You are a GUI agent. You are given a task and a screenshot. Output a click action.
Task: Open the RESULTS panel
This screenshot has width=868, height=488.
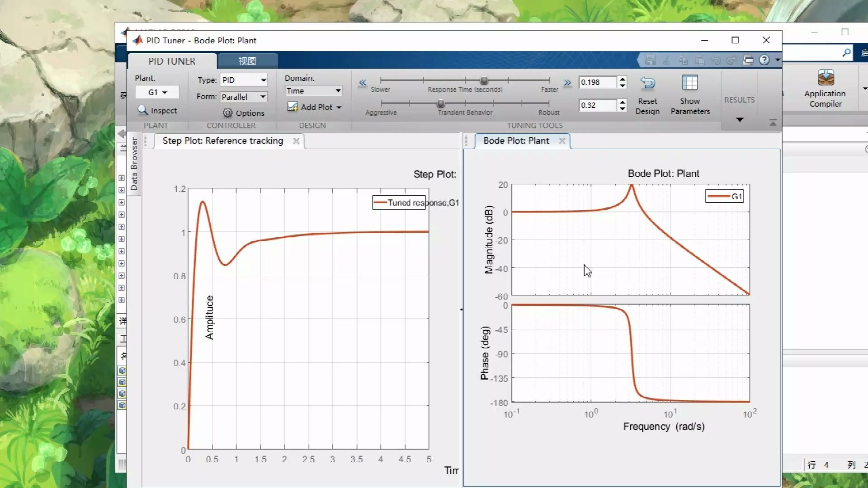(739, 119)
